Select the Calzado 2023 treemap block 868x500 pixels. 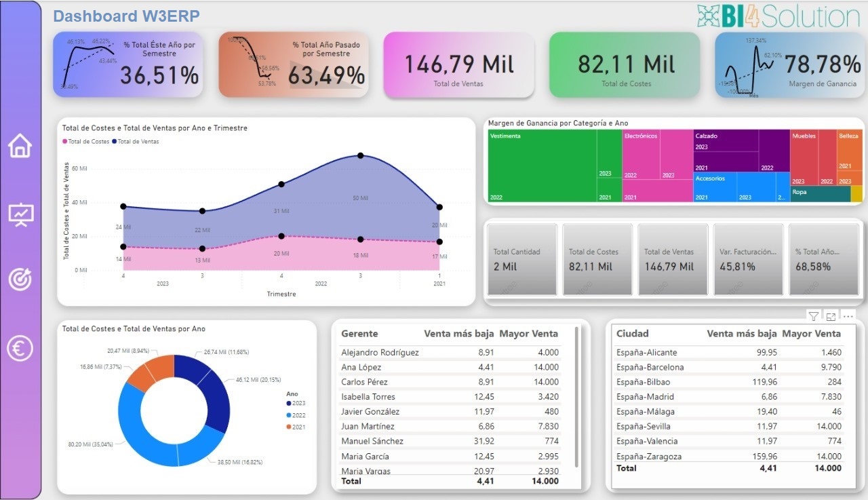pos(726,140)
